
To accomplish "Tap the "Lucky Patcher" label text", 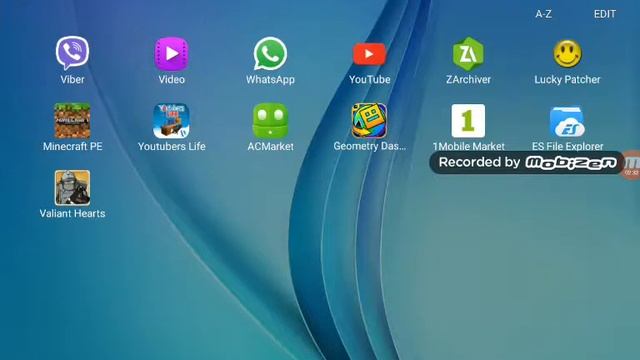I will (567, 80).
